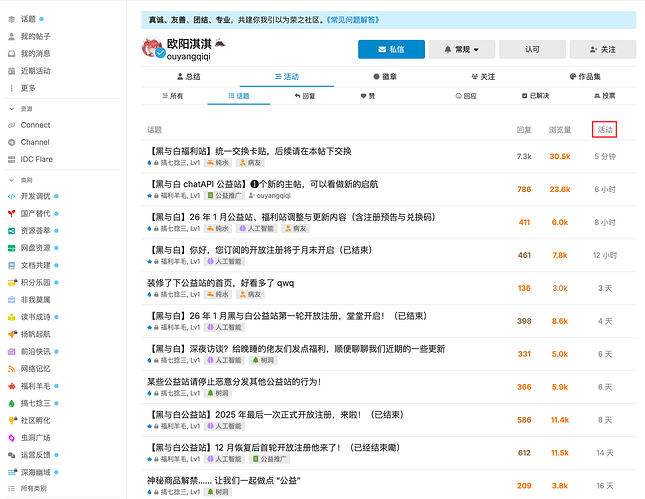Screen dimensions: 645x499
Task: Open topic 【黑与白 chatAPI 公益站】
Action: coord(262,184)
